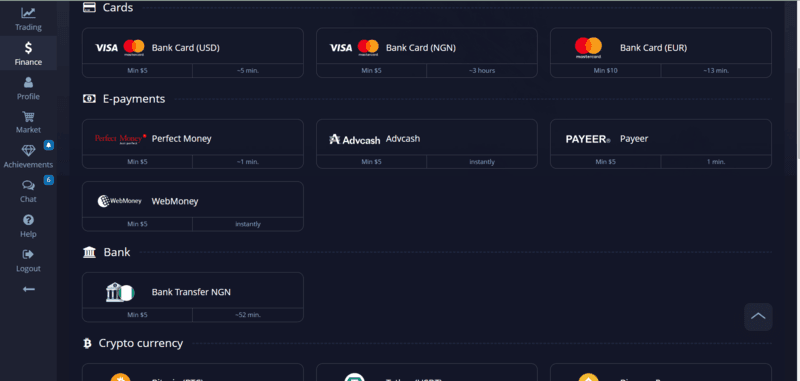Click '~3 hours' under Bank Card (NGN)

482,70
